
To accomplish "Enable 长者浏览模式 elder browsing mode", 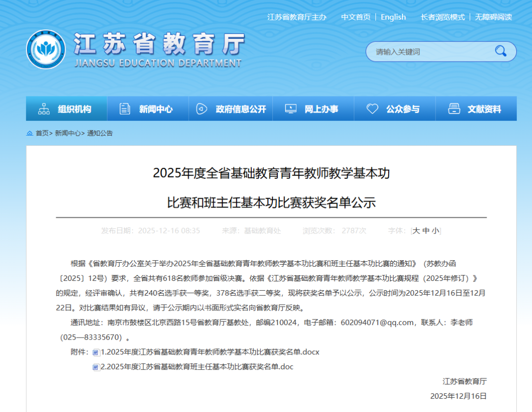I will point(442,17).
